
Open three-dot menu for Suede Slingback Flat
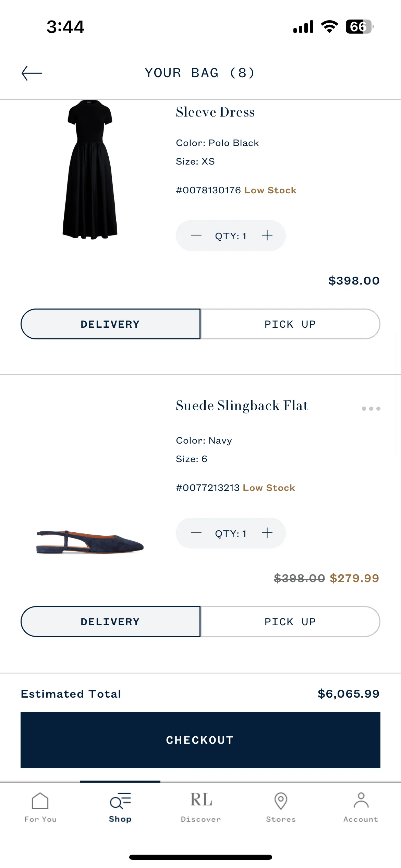click(371, 409)
